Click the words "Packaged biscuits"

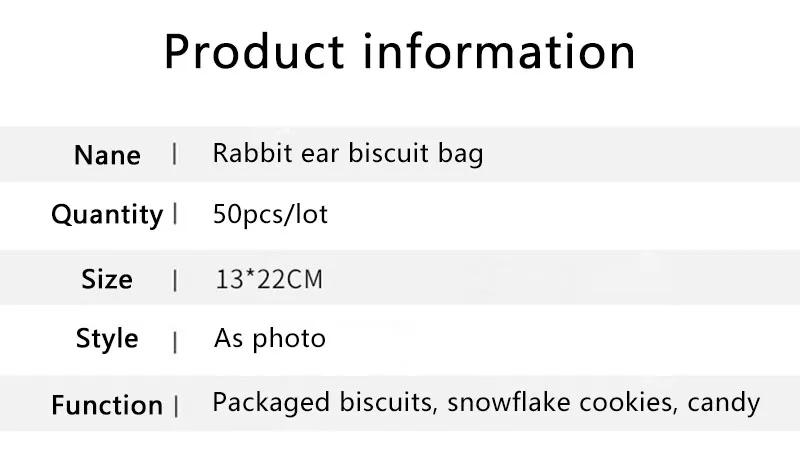(324, 404)
